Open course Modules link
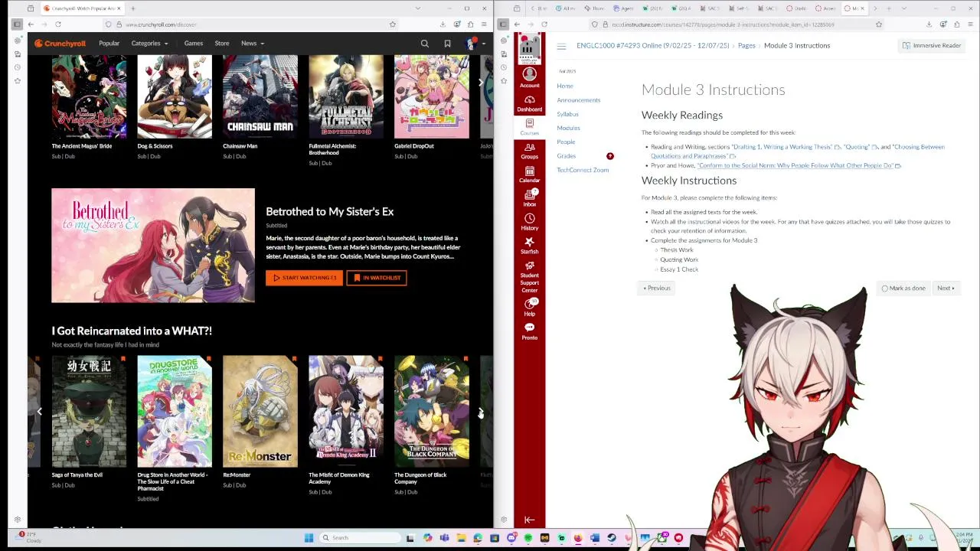Image resolution: width=980 pixels, height=551 pixels. 568,128
